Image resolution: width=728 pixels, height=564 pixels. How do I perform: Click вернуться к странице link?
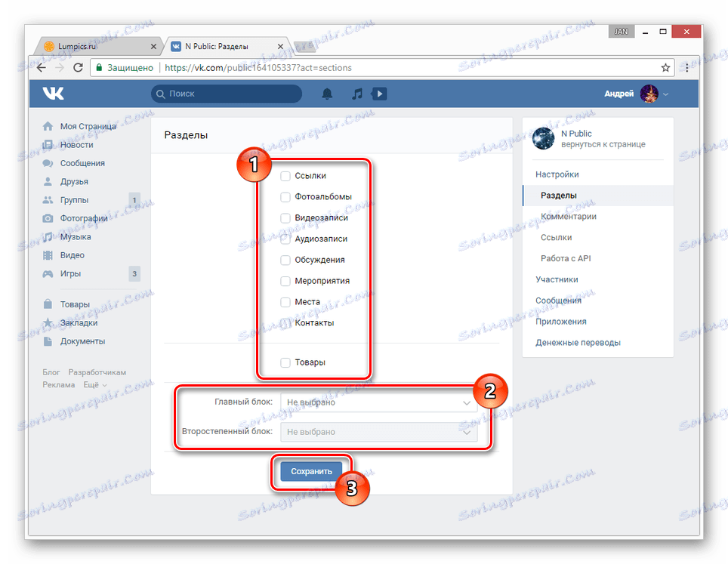pyautogui.click(x=603, y=144)
